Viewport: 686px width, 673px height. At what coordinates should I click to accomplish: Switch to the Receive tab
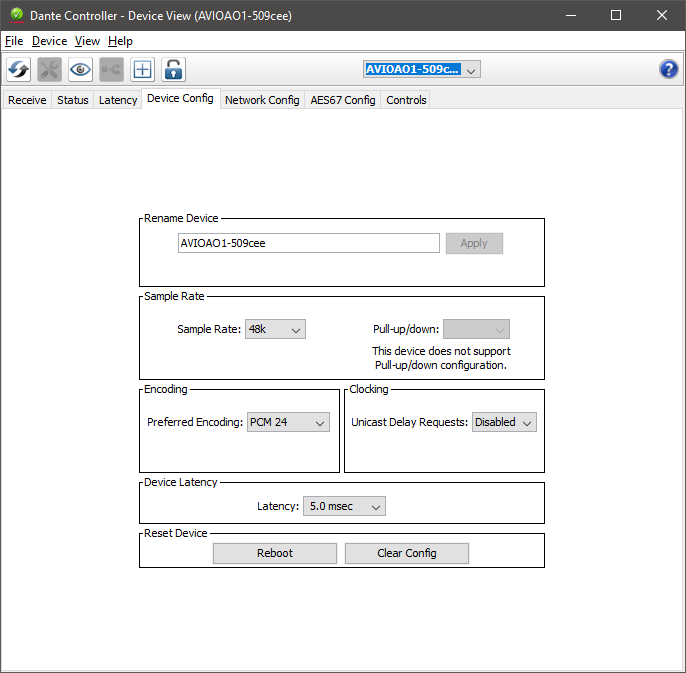(27, 100)
